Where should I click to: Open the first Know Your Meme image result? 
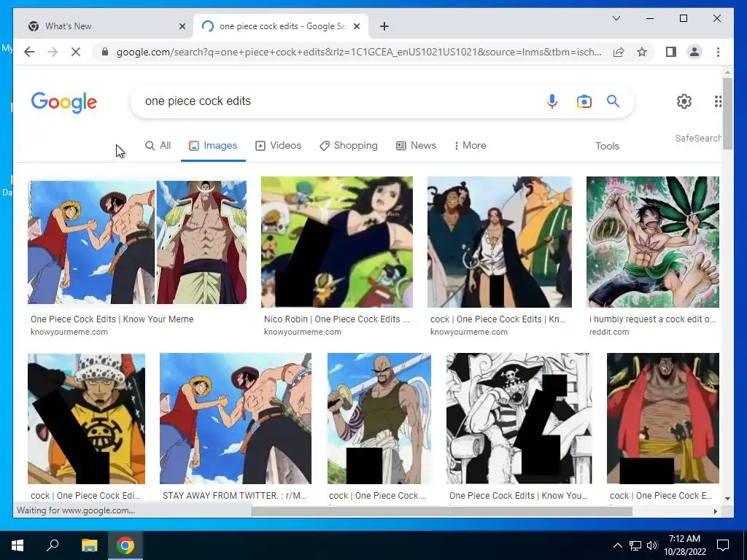[136, 242]
